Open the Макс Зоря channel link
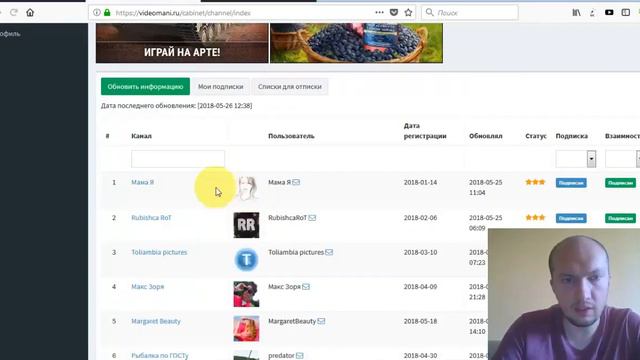The image size is (640, 360). [x=147, y=287]
